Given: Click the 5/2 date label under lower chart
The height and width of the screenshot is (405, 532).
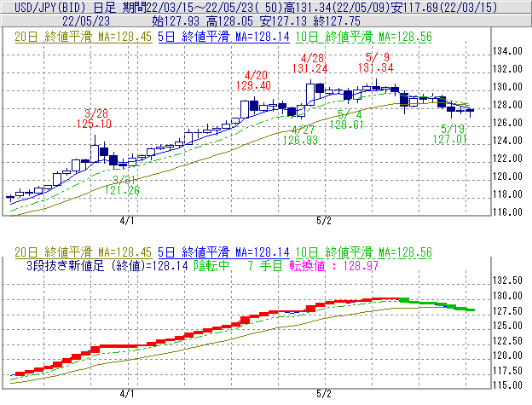Looking at the screenshot, I should click(324, 394).
